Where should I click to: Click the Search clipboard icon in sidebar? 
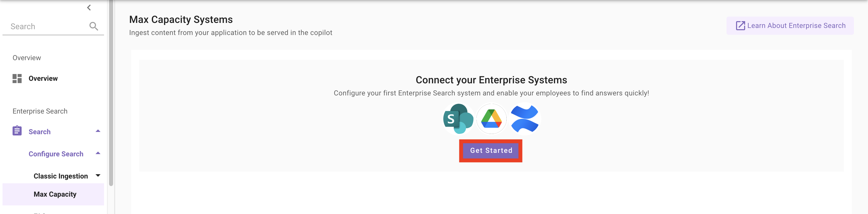click(17, 131)
